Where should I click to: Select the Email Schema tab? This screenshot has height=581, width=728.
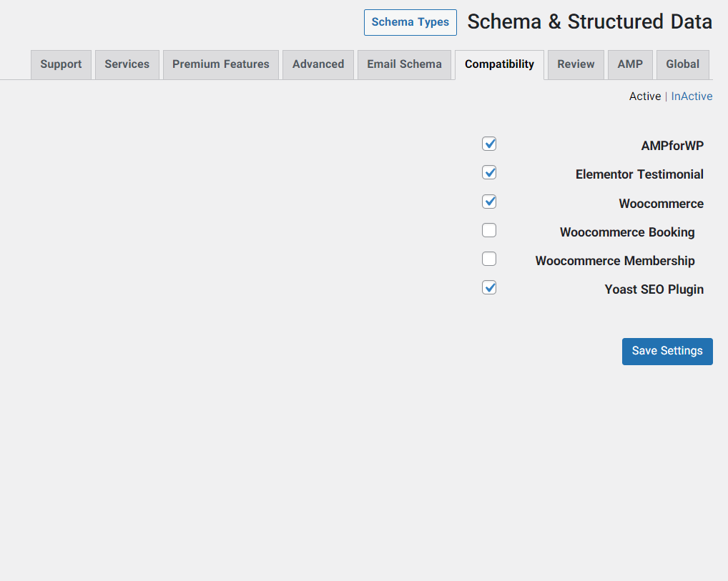tap(404, 64)
